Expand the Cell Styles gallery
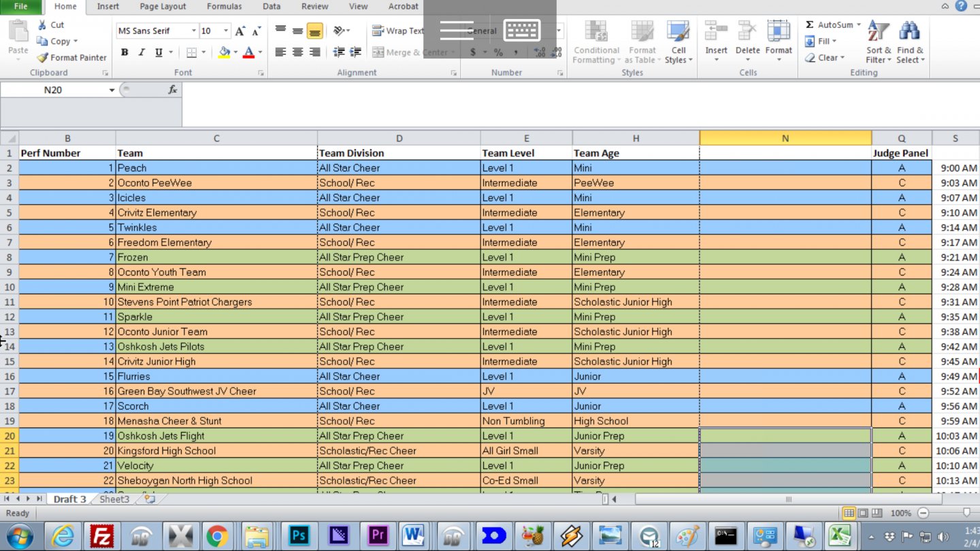This screenshot has height=551, width=980. point(679,42)
